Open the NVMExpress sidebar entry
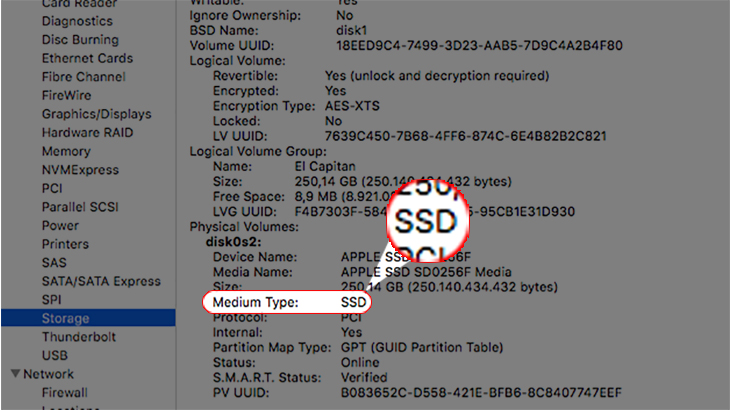This screenshot has width=730, height=410. pos(80,170)
